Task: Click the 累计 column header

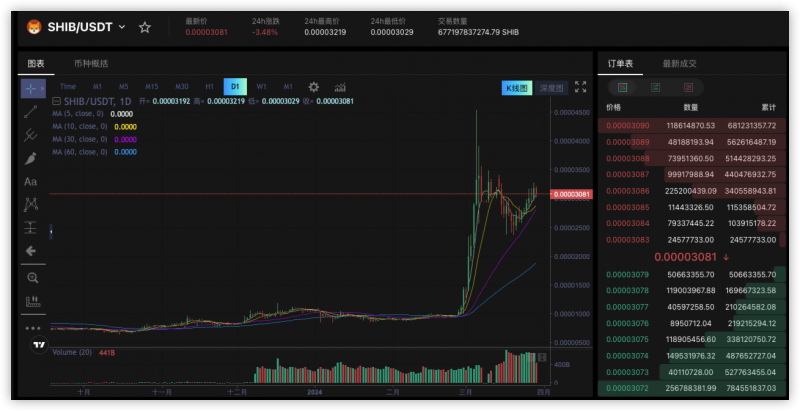Action: point(768,108)
